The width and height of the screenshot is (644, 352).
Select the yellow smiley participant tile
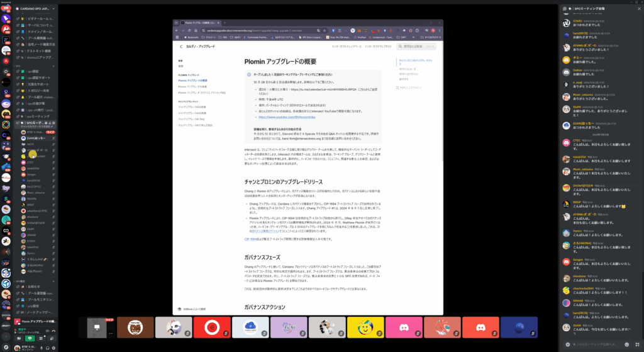[x=365, y=327]
